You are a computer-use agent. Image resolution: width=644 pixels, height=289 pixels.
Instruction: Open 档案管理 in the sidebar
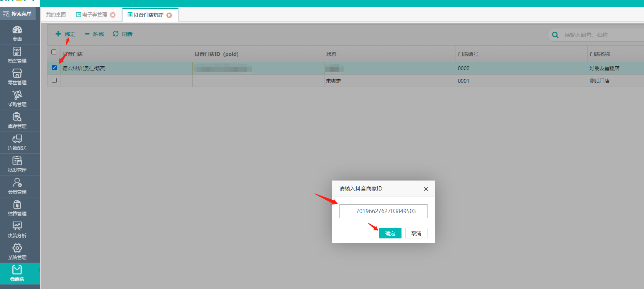(x=17, y=55)
